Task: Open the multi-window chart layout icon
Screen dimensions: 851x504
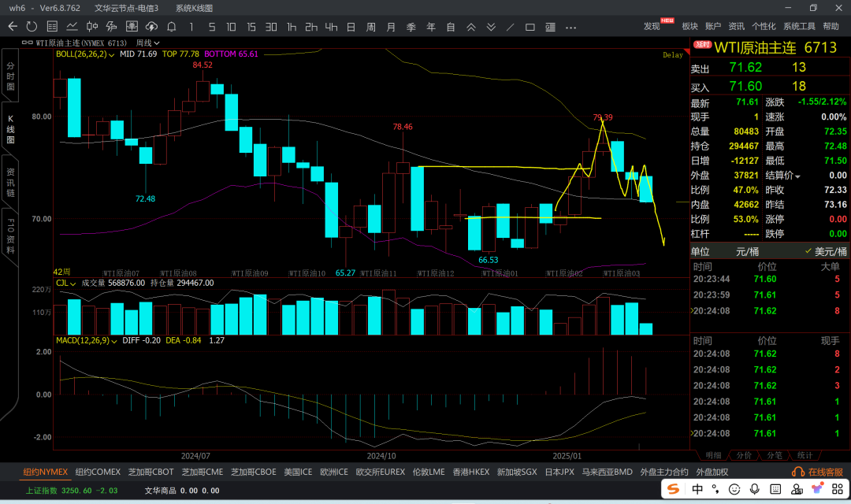Action: pos(132,27)
